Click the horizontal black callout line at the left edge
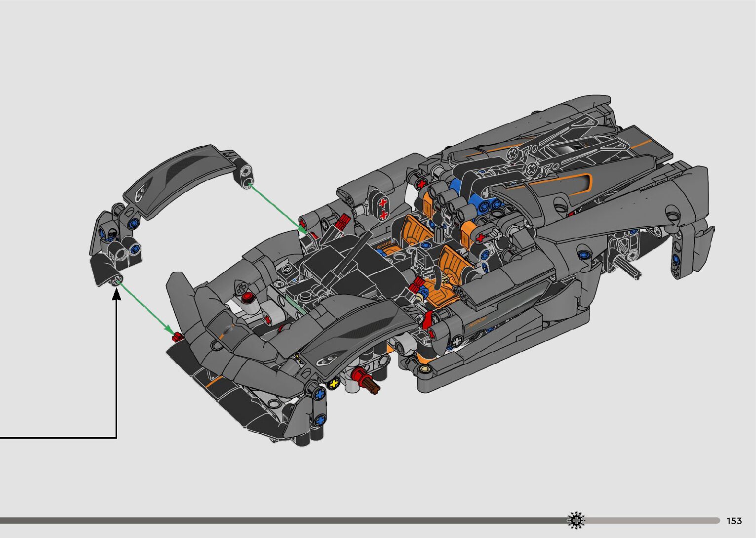This screenshot has height=538, width=756. [58, 438]
